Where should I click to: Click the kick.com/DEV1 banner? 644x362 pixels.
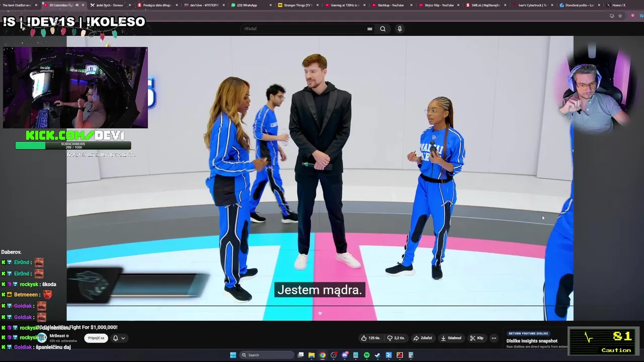coord(75,135)
